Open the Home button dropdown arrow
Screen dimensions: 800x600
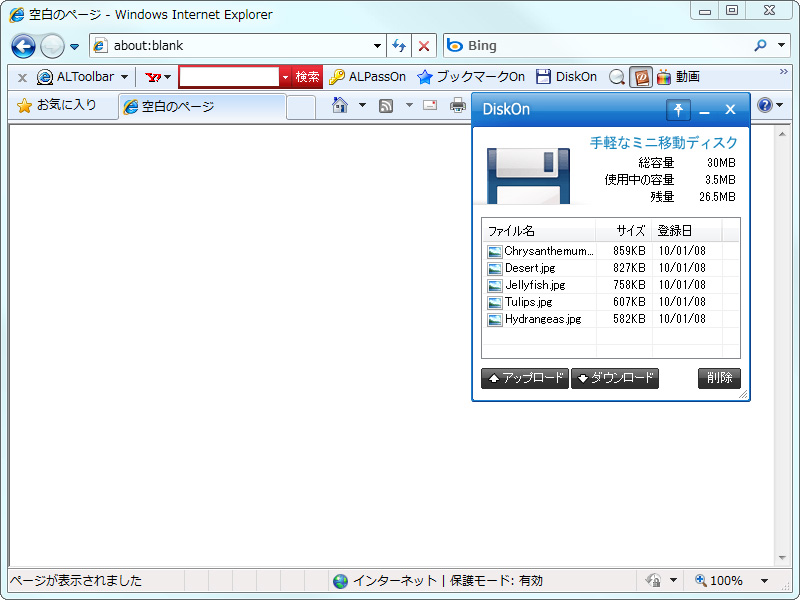[x=362, y=105]
